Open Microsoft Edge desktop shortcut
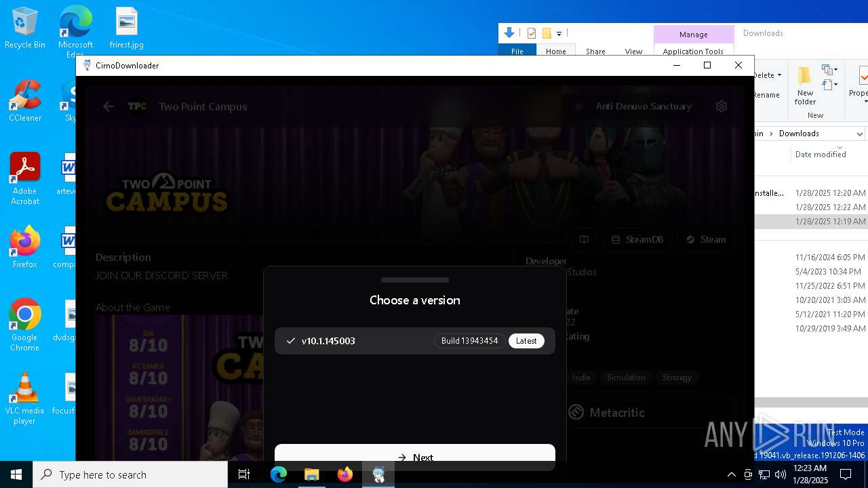This screenshot has height=488, width=868. (75, 31)
